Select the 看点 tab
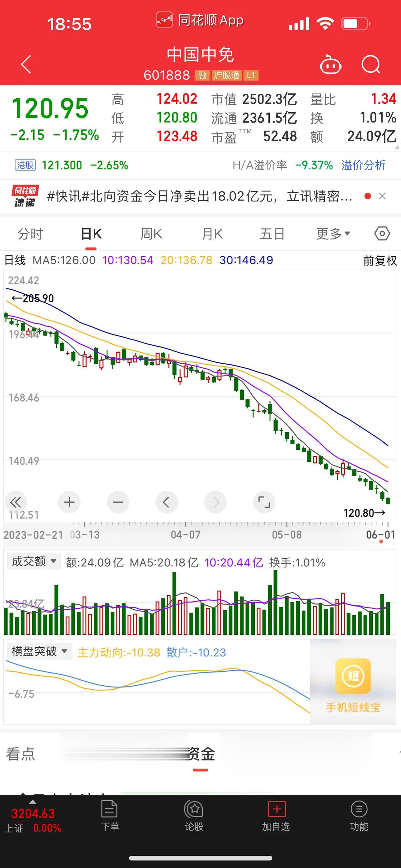This screenshot has width=401, height=868. [x=21, y=754]
